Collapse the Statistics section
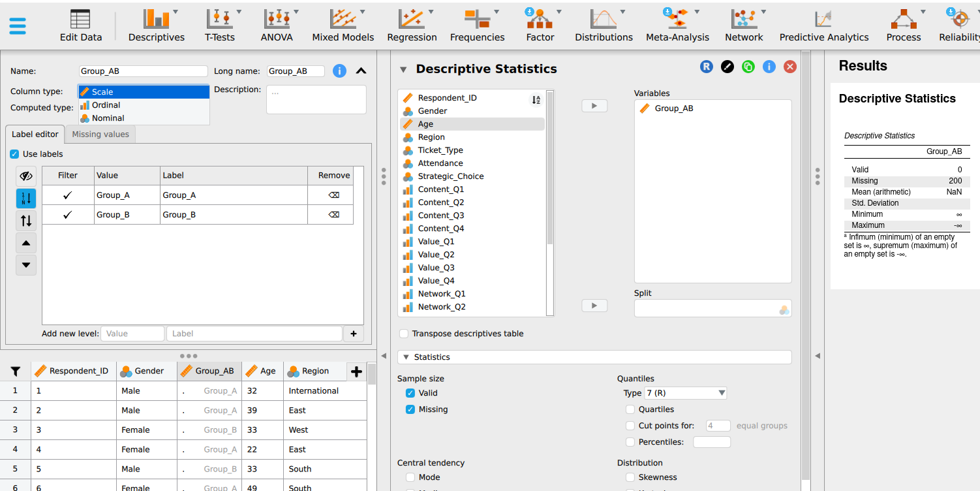Screen dimensions: 980x491 point(406,357)
